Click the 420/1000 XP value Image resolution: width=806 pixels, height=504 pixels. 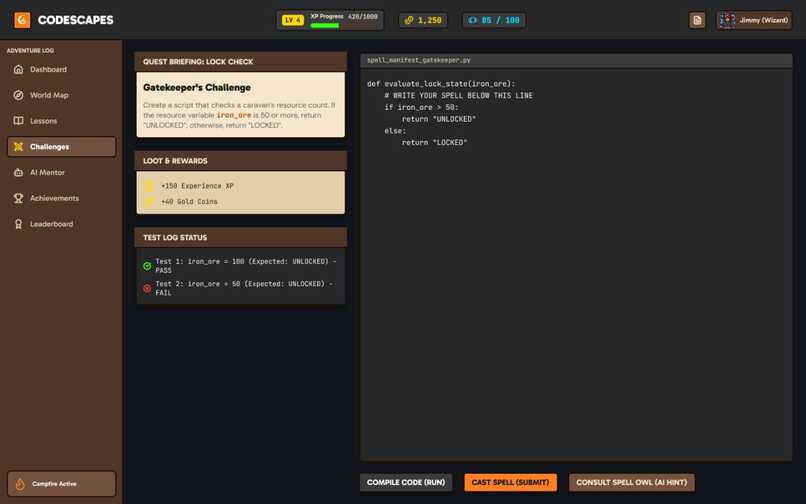click(362, 16)
